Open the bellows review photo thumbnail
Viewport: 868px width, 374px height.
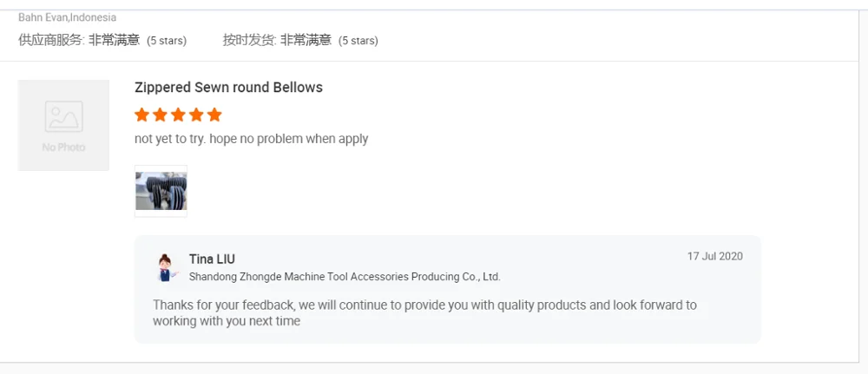(x=161, y=191)
